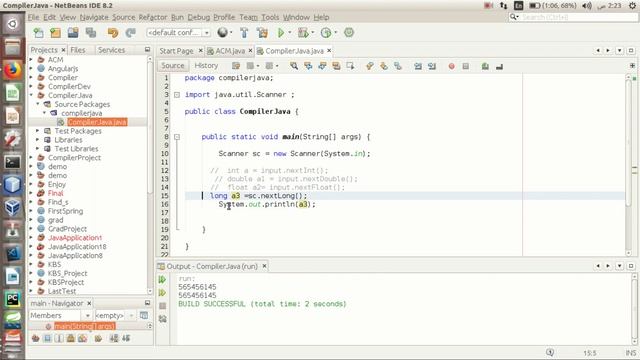Screen dimensions: 640x360
Task: Click the red Start Macro Recording icon
Action: [451, 66]
